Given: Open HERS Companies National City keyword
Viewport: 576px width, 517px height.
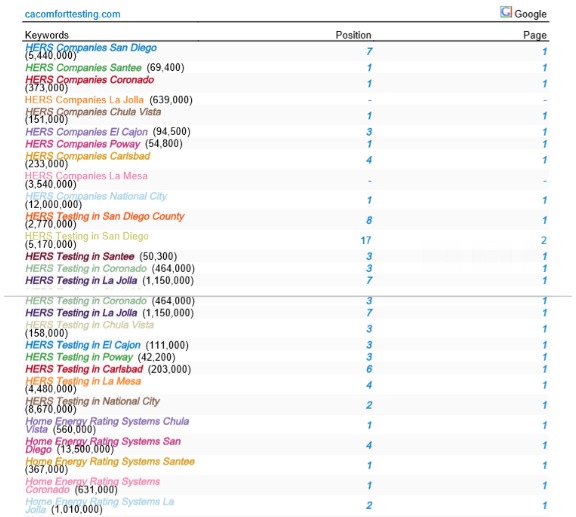Looking at the screenshot, I should click(96, 196).
